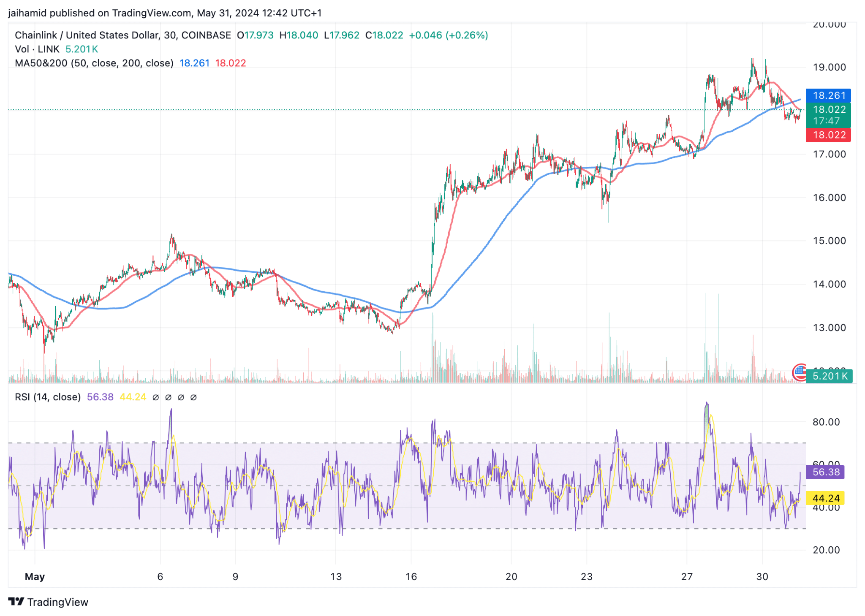Click the 6 date label on time axis

pos(160,576)
